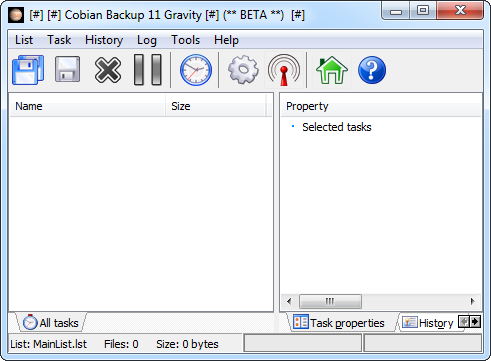Open help with the blue question mark icon
Viewport: 491px width, 361px height.
[372, 70]
